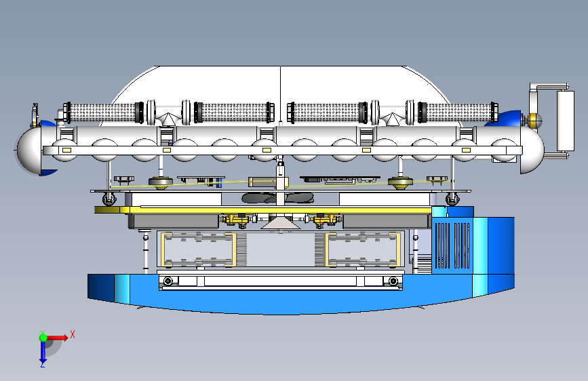Click the green Y axis ball of the triad
This screenshot has height=381, width=588.
(43, 337)
